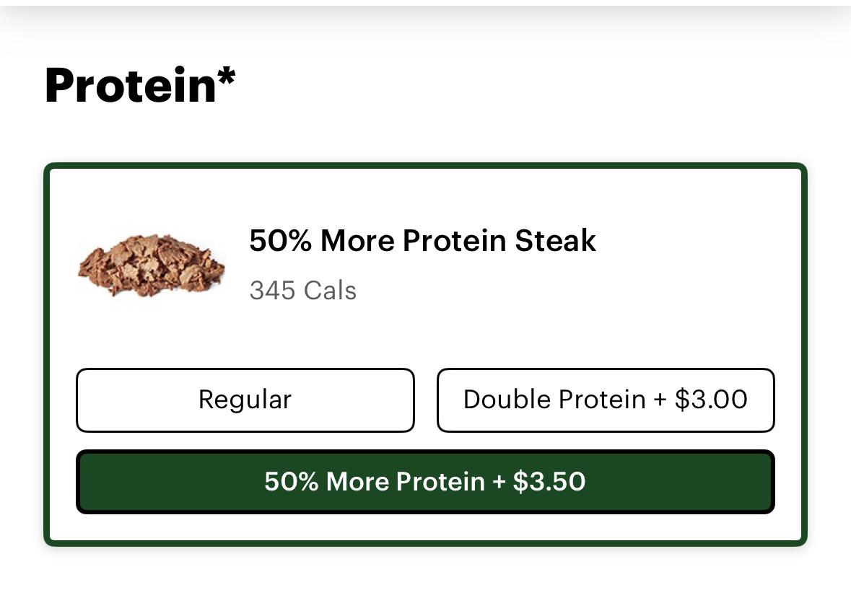Click the 50% More Protein Steak title

[422, 240]
